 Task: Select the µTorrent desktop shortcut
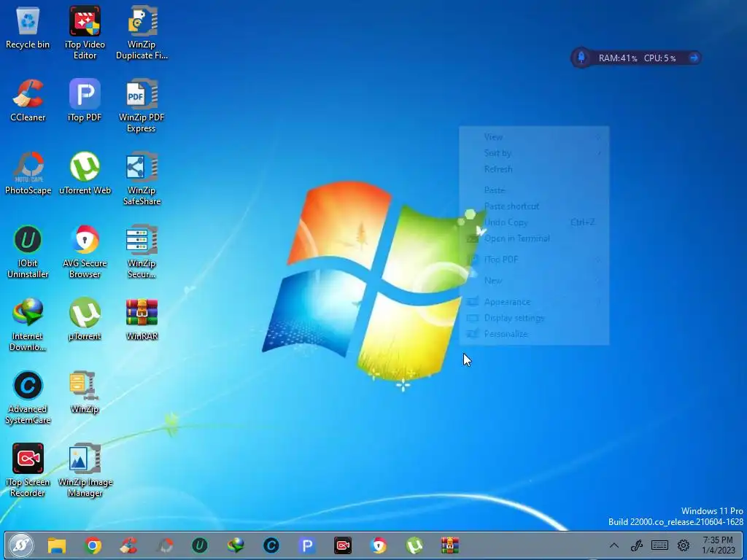pyautogui.click(x=85, y=319)
